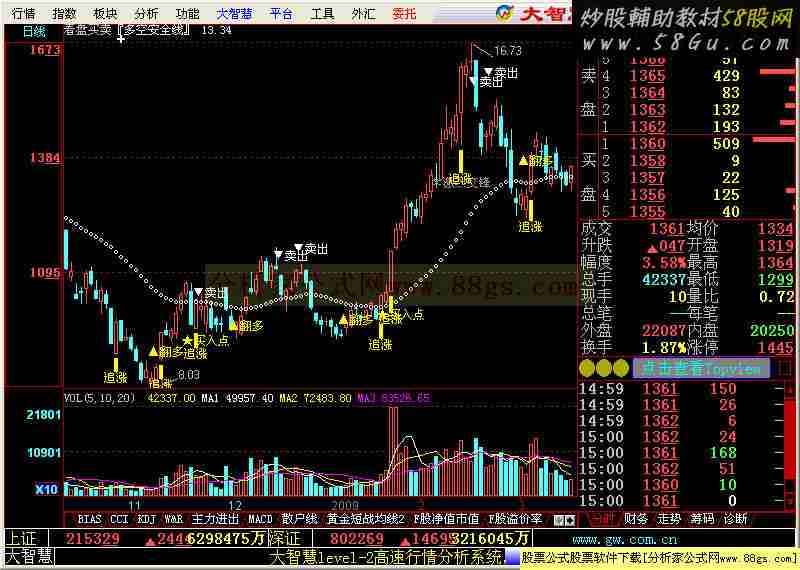This screenshot has height=570, width=800.
Task: Select the 散户线 indicator tab
Action: [x=299, y=519]
